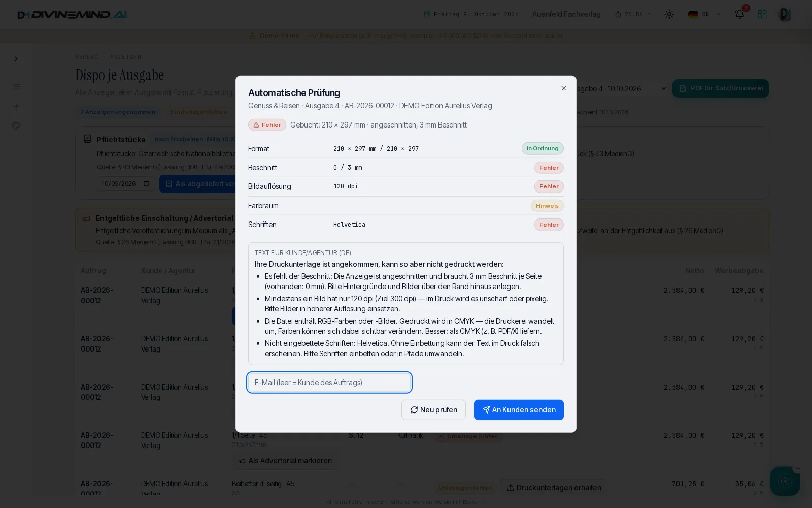
Task: Click the Netto column header
Action: (x=694, y=271)
